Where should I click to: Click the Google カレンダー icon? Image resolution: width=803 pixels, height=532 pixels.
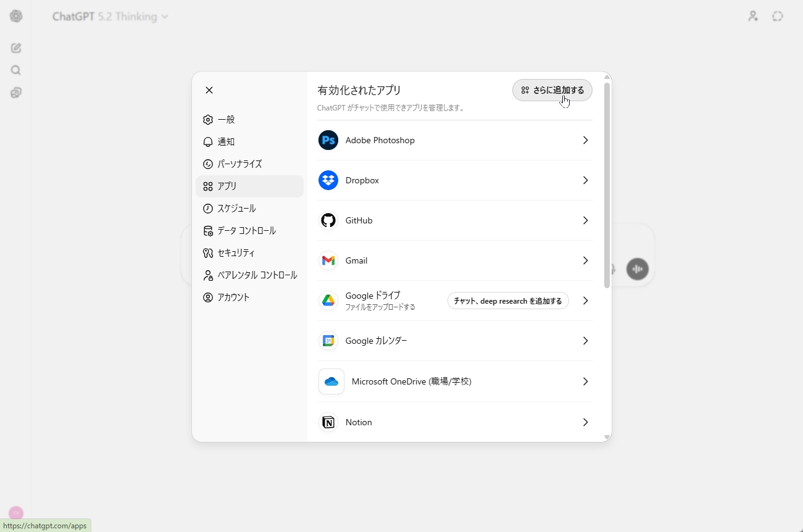tap(328, 341)
